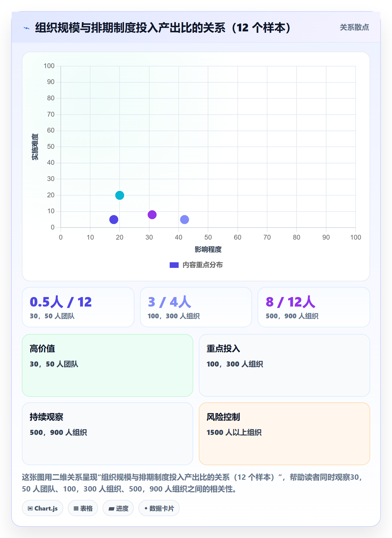Click 500，900 人组织 text in 持续观察
Image resolution: width=392 pixels, height=538 pixels.
[58, 432]
